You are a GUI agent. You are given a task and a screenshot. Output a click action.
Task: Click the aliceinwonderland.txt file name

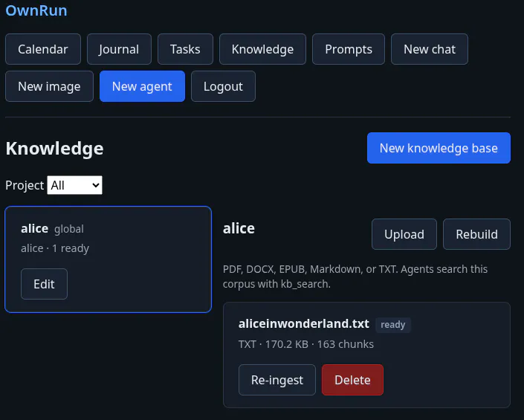[x=304, y=324]
